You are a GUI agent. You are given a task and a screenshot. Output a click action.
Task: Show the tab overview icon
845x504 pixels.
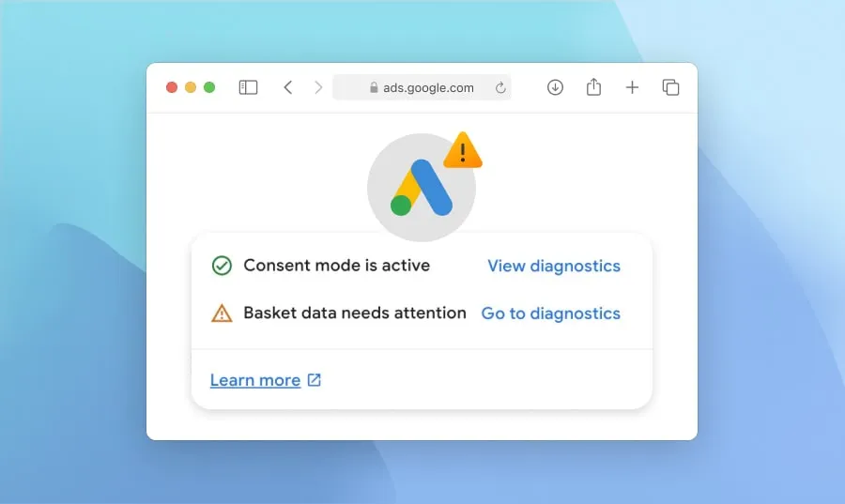point(670,87)
